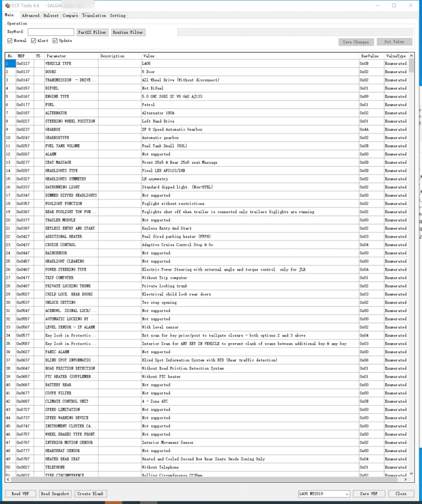The width and height of the screenshot is (422, 504).
Task: Toggle the Normal checkbox
Action: coord(10,41)
